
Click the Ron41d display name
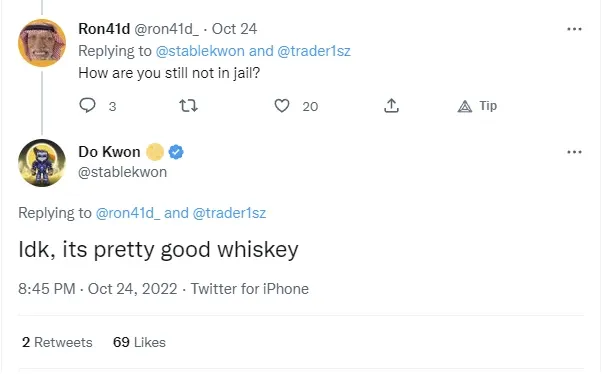tap(104, 29)
